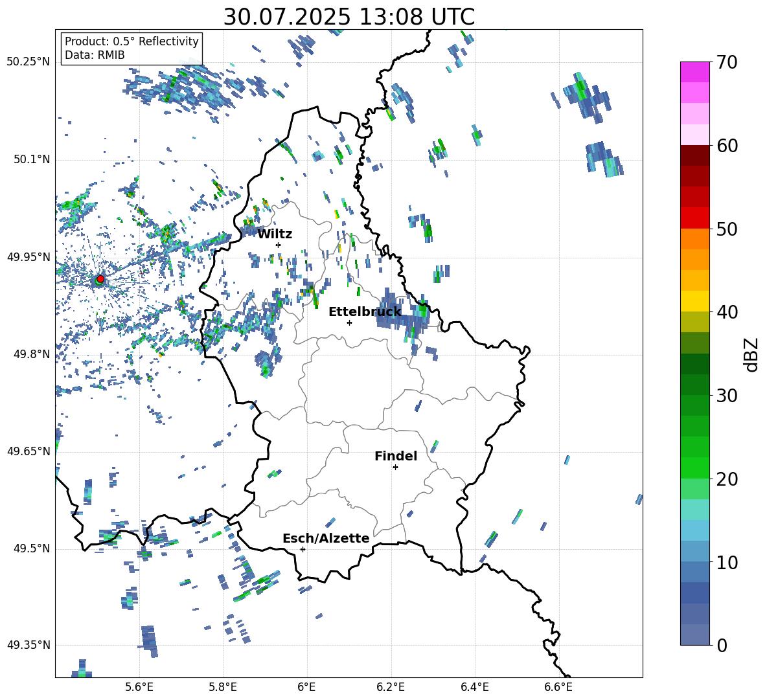The image size is (767, 700).
Task: Click the colorbar tick label 0
Action: (x=722, y=645)
